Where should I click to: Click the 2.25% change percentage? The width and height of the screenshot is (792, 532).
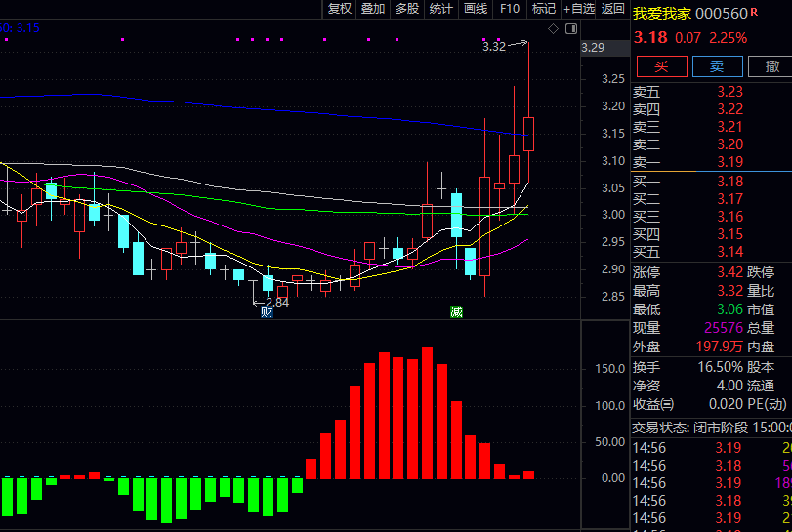pyautogui.click(x=728, y=38)
